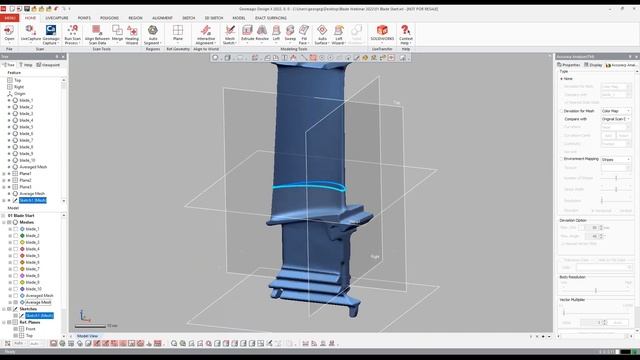
Task: Start the Auto Segment tool
Action: (153, 34)
